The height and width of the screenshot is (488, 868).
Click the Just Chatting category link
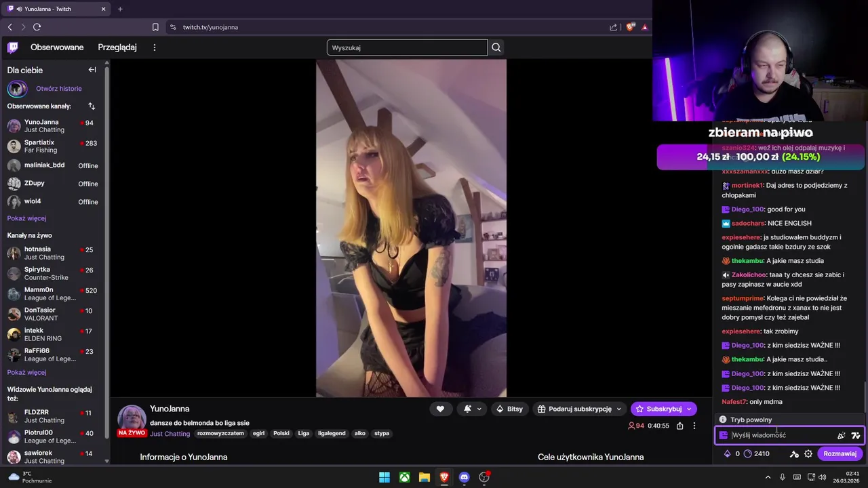[x=170, y=434]
